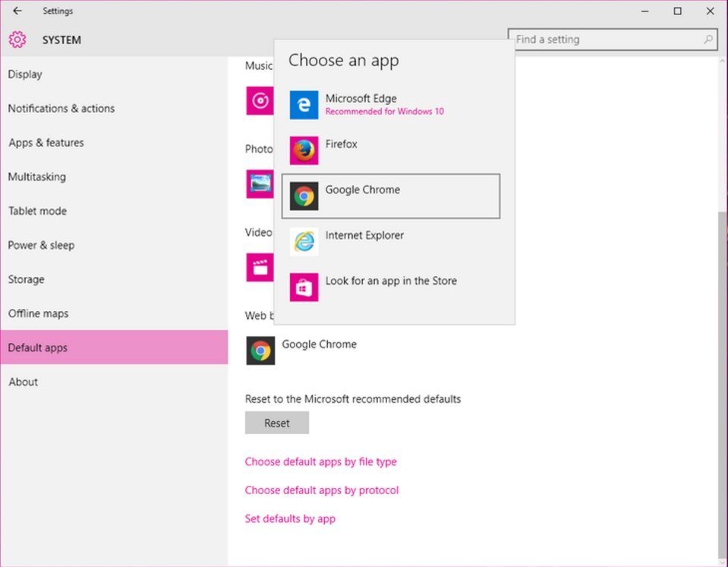Open Choose default apps by file type
Image resolution: width=728 pixels, height=567 pixels.
click(x=320, y=461)
